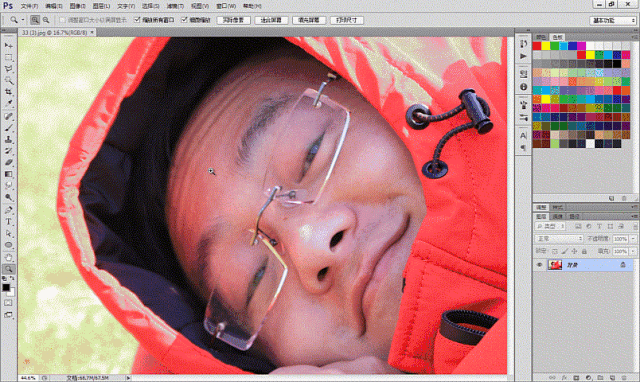Viewport: 640px width, 382px height.
Task: Open the 图像 menu
Action: coord(78,6)
